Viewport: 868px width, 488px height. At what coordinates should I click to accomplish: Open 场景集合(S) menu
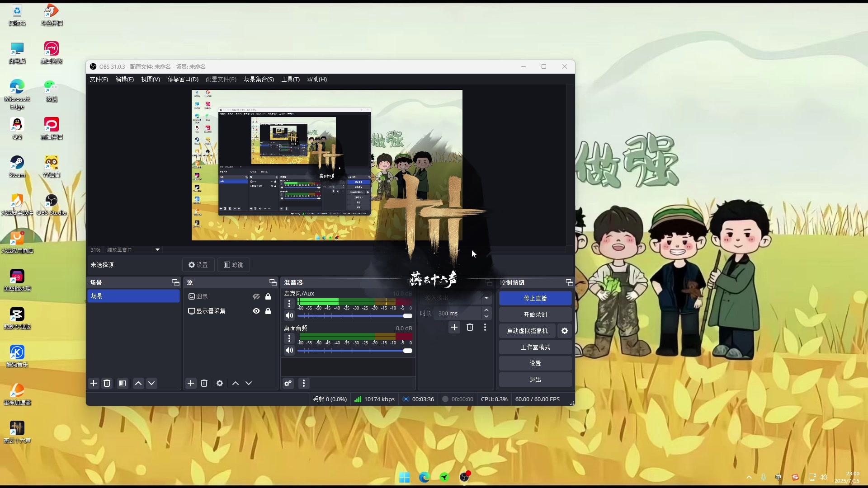[259, 79]
